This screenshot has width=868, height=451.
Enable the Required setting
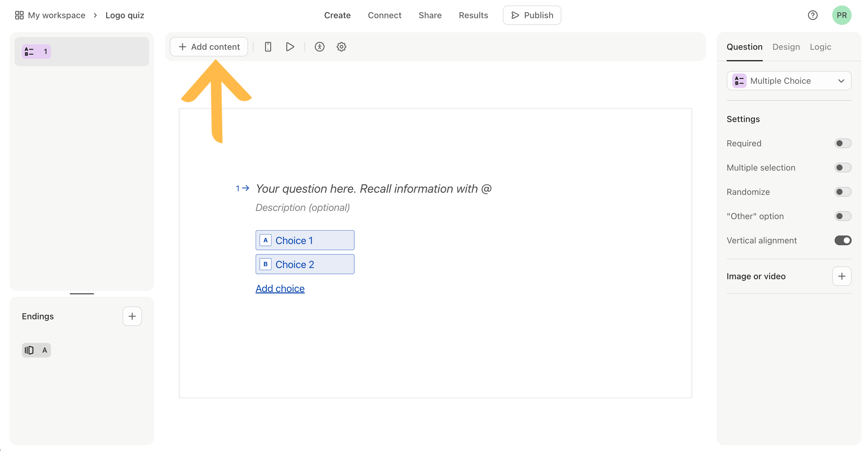coord(843,143)
